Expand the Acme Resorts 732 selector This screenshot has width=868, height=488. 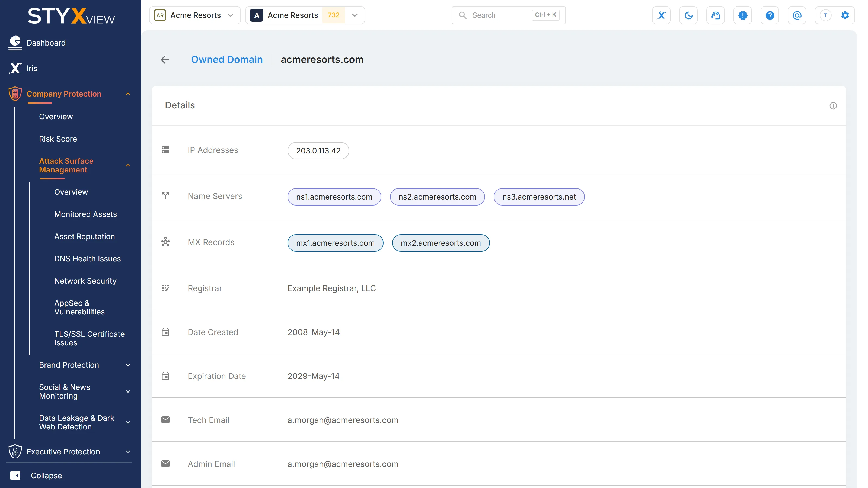(x=305, y=15)
